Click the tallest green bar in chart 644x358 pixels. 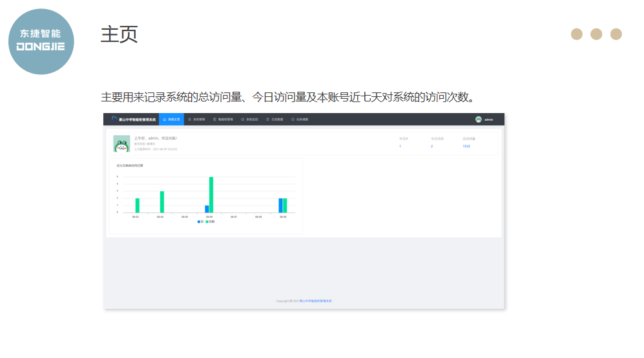211,195
